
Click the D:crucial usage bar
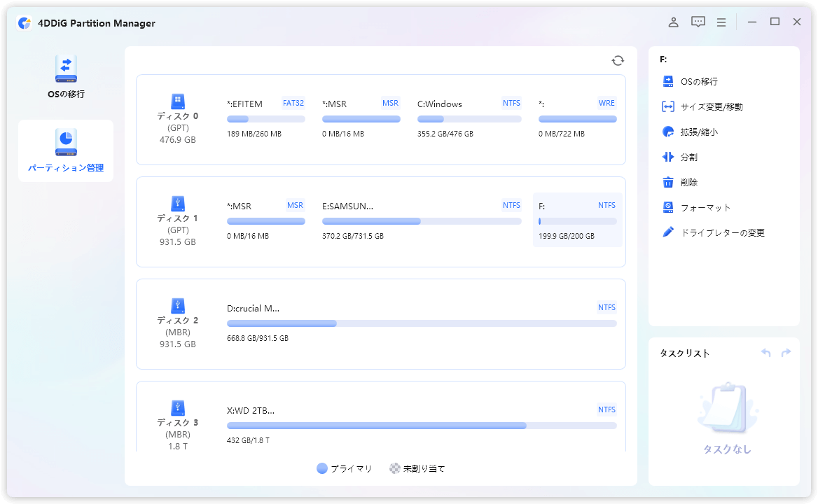tap(422, 323)
